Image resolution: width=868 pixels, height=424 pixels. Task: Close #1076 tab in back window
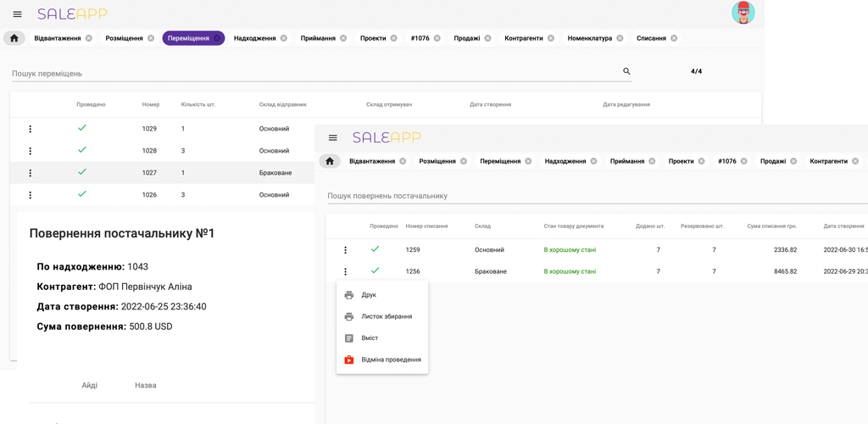point(437,38)
